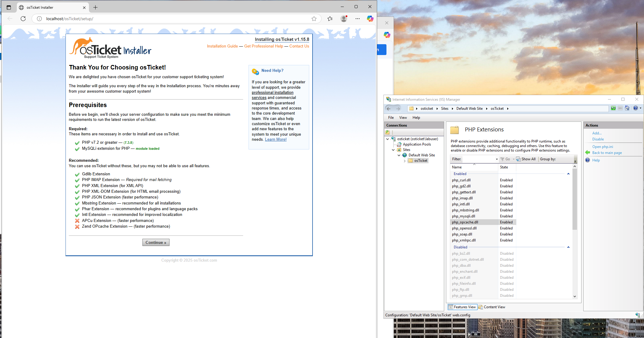Collapse the Disabled extensions group

pos(568,247)
